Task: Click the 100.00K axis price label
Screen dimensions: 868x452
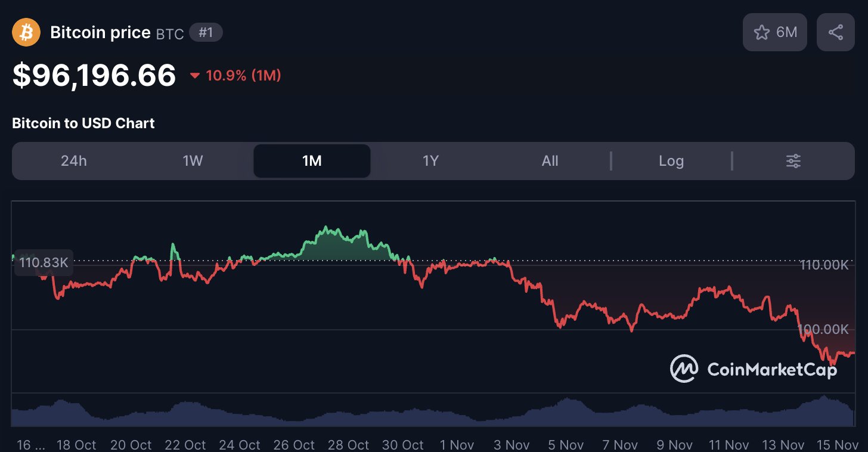Action: pos(823,329)
